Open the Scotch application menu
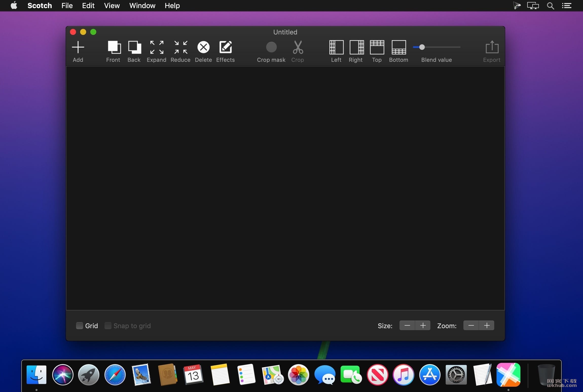Image resolution: width=583 pixels, height=392 pixels. (x=40, y=6)
